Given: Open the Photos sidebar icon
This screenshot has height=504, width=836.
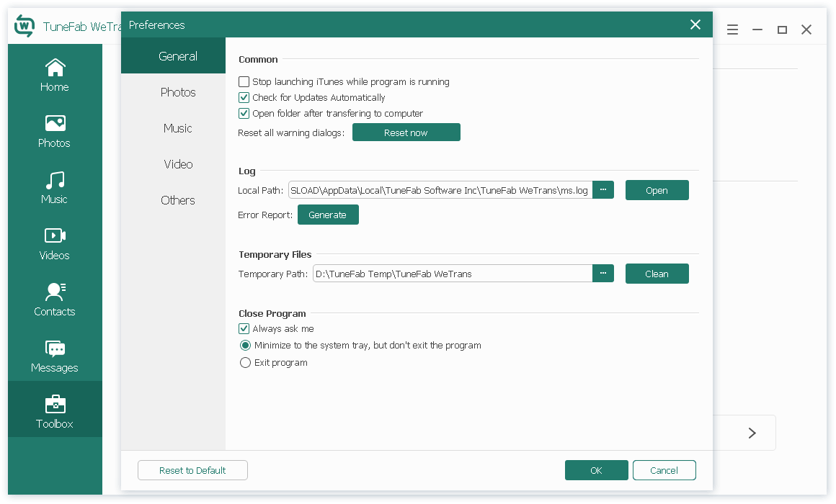Looking at the screenshot, I should (x=55, y=124).
